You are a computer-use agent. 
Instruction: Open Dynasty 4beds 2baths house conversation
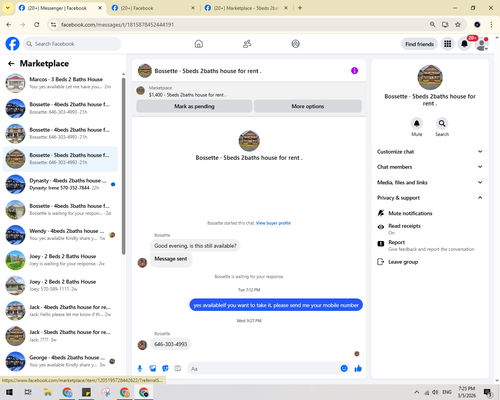point(60,184)
